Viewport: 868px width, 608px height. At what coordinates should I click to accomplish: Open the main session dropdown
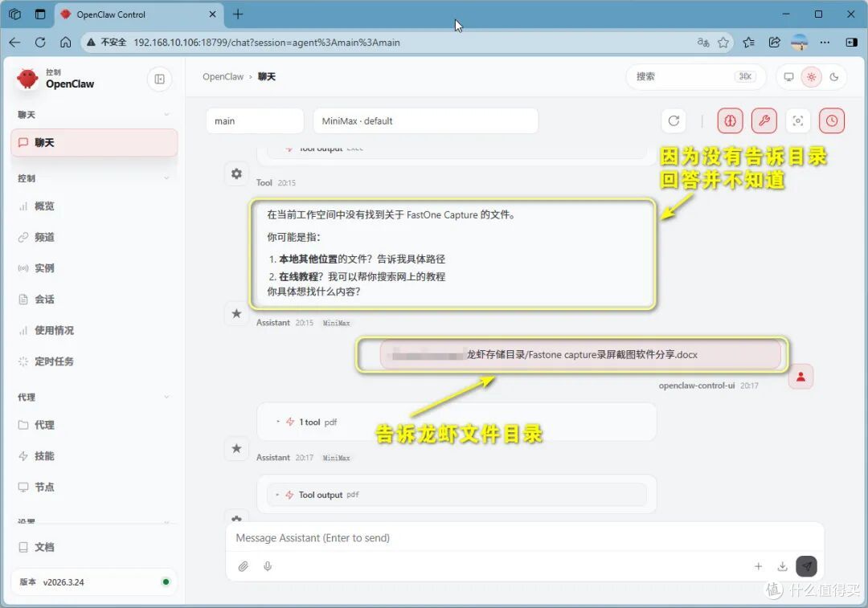pos(256,120)
